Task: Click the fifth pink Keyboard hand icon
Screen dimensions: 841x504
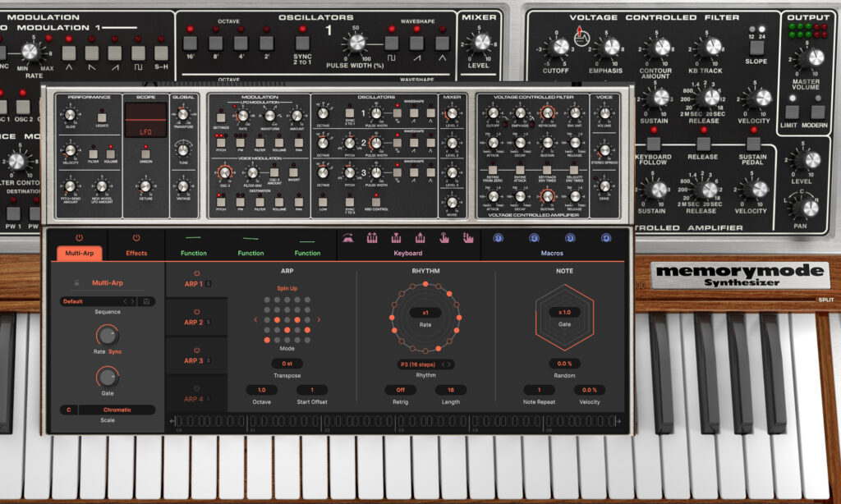Action: pos(444,238)
